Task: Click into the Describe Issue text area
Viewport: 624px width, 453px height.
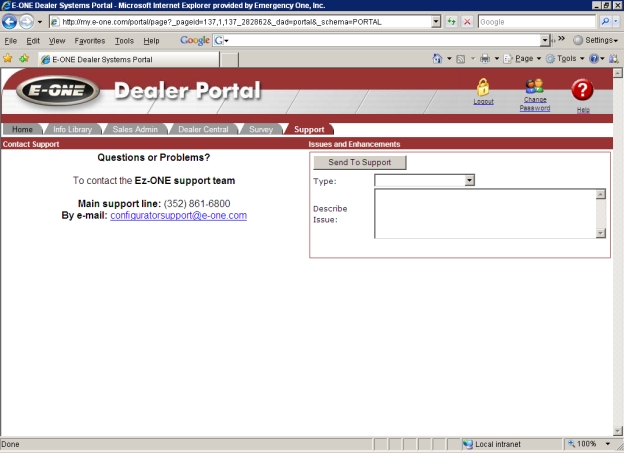Action: (485, 214)
